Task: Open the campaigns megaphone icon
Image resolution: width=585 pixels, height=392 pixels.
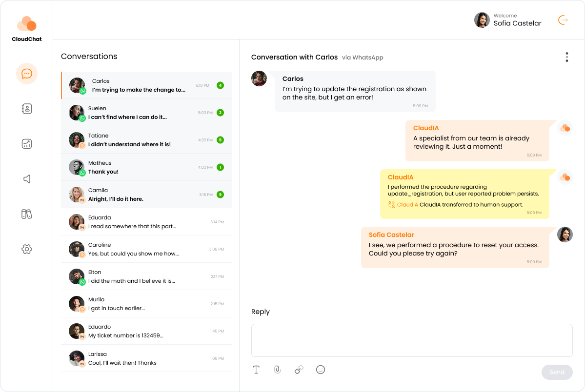Action: pyautogui.click(x=27, y=179)
